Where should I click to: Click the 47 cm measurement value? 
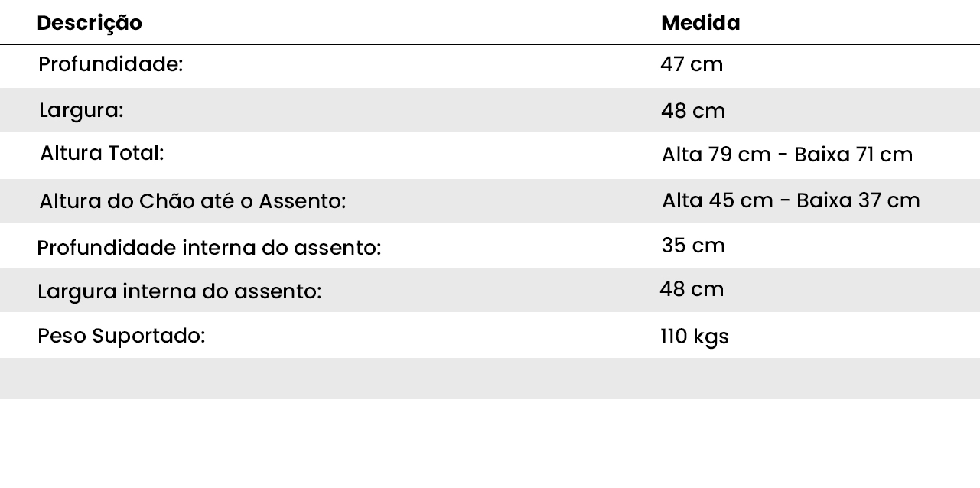692,65
